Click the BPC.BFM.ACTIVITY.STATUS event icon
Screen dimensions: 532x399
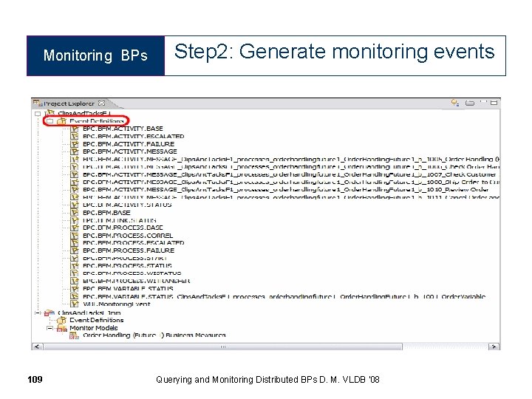point(75,205)
